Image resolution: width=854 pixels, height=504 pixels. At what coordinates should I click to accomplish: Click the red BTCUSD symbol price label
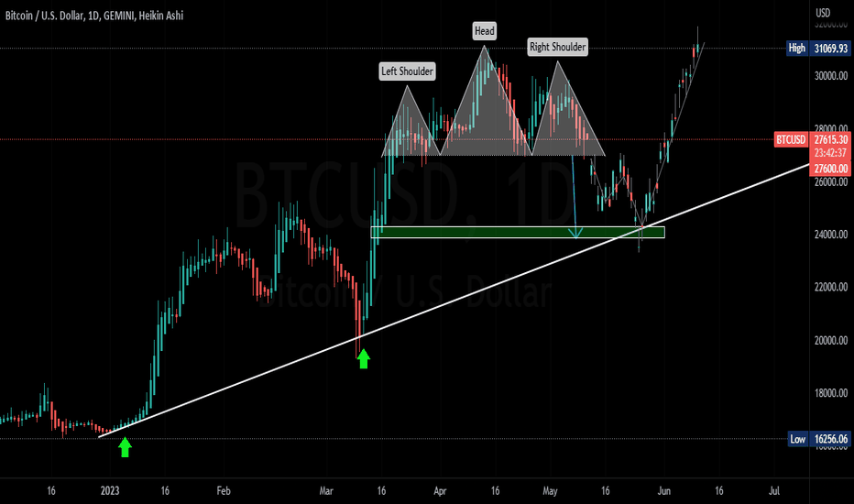click(x=791, y=140)
